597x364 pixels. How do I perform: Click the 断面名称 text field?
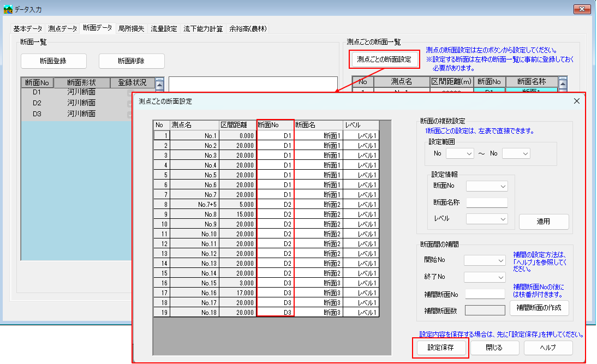pyautogui.click(x=487, y=202)
